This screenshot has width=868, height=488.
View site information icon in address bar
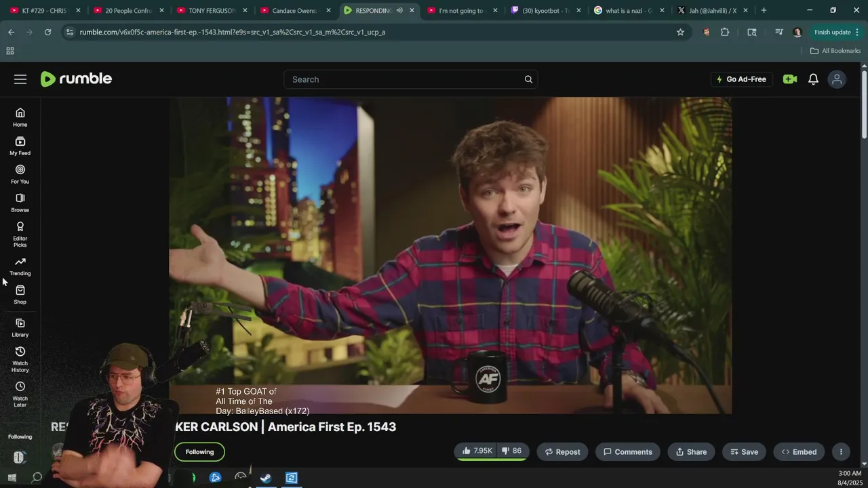click(69, 32)
